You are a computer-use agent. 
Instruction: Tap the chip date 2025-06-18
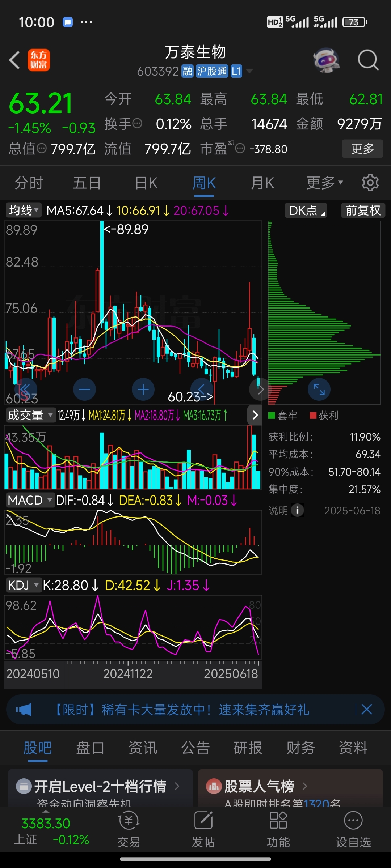352,510
